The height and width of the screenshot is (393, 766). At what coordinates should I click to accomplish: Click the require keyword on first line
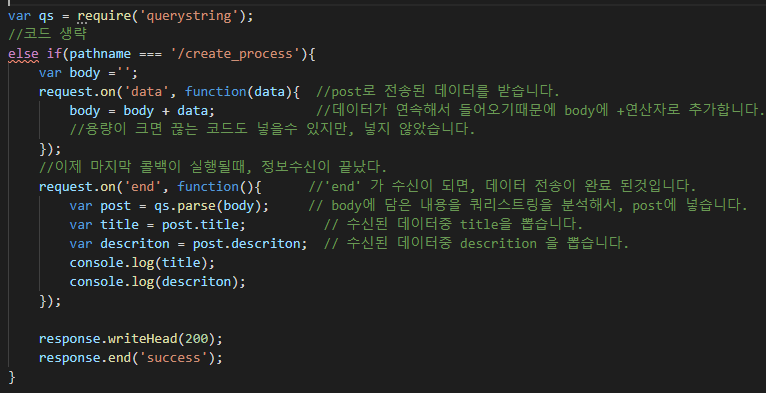click(x=105, y=16)
